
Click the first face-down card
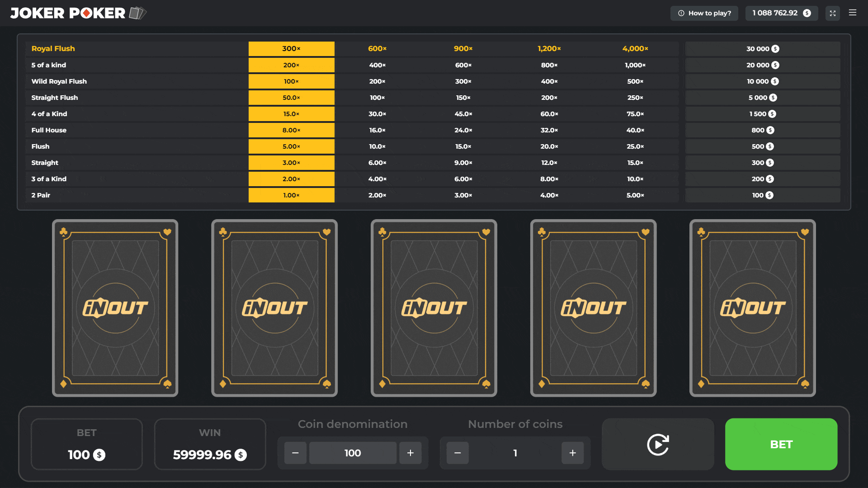pos(115,308)
